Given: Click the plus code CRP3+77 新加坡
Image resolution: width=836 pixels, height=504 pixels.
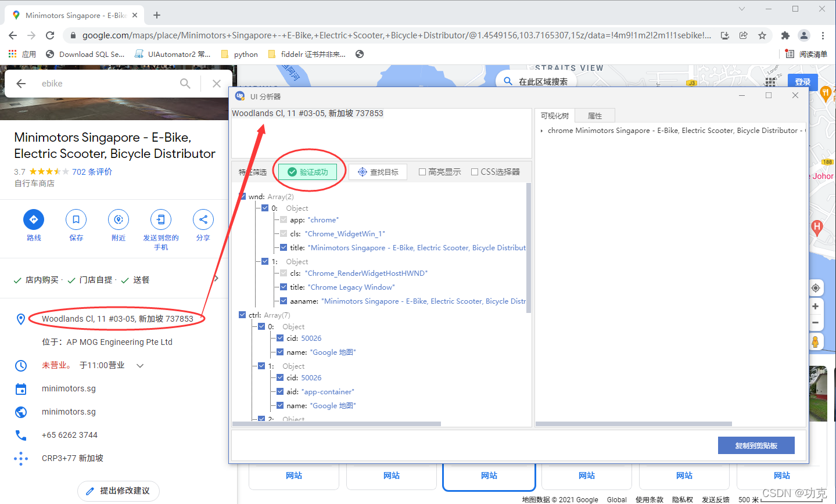Looking at the screenshot, I should point(73,458).
